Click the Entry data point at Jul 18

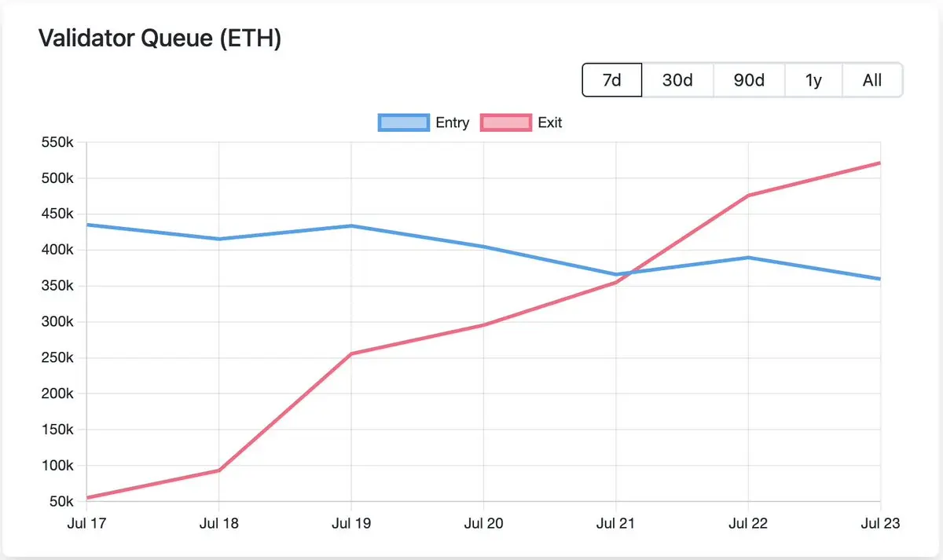pyautogui.click(x=218, y=239)
